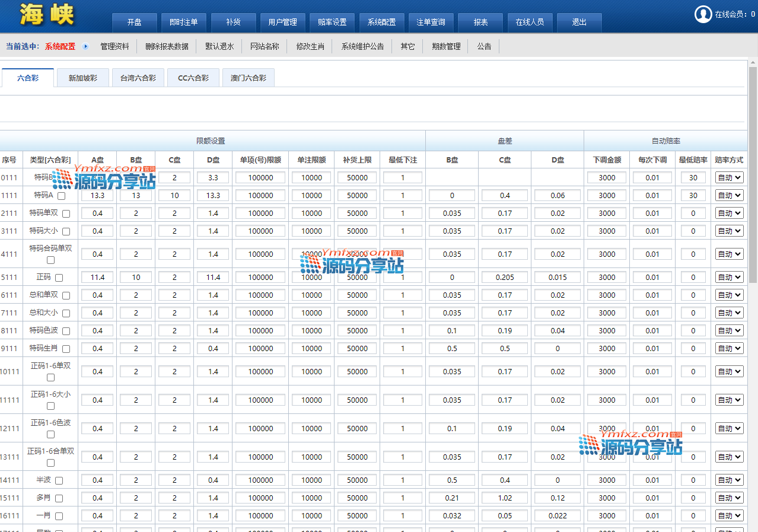
Task: Select the 澳门六合彩 tab
Action: pos(248,78)
